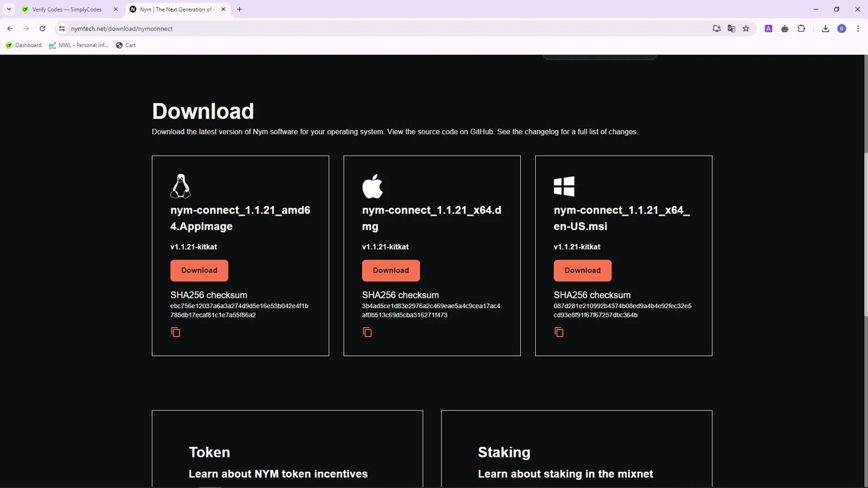Screen dimensions: 868x488
Task: Translate this page icon
Action: coord(731,28)
